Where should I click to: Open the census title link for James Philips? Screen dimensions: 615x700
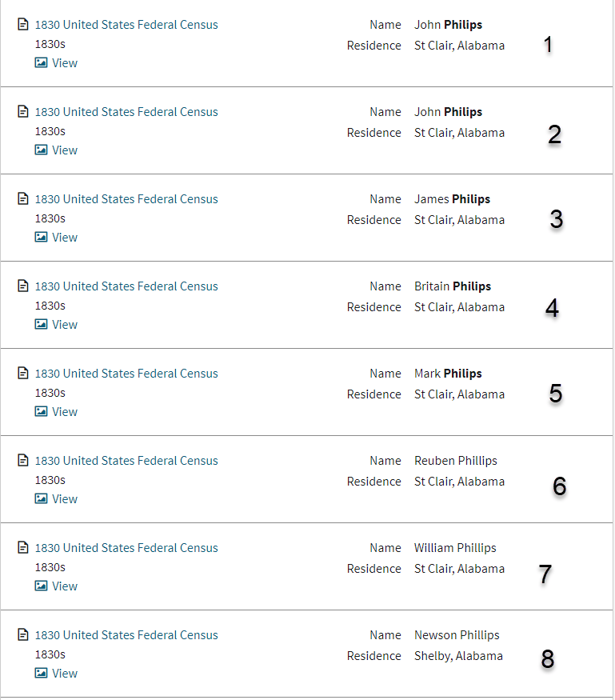point(126,199)
